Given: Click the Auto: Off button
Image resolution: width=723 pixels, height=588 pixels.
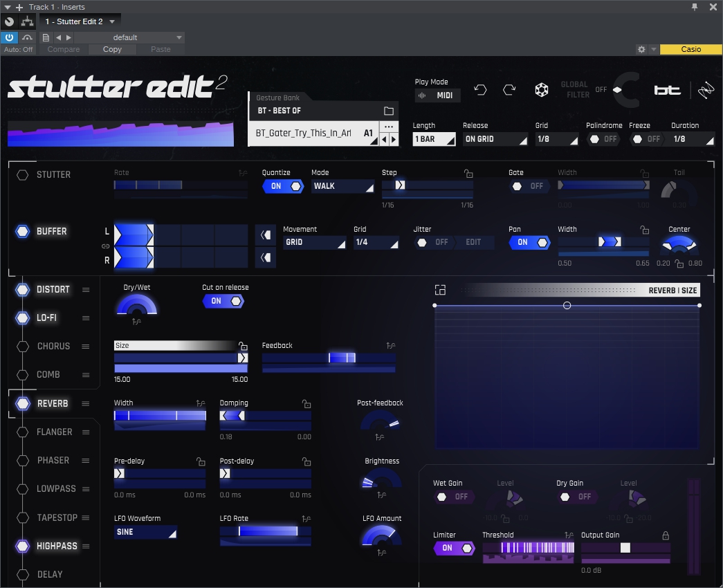Looking at the screenshot, I should pyautogui.click(x=19, y=49).
